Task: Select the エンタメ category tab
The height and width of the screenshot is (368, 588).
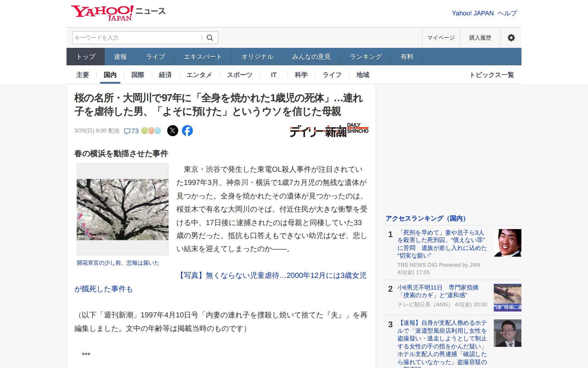Action: click(199, 75)
